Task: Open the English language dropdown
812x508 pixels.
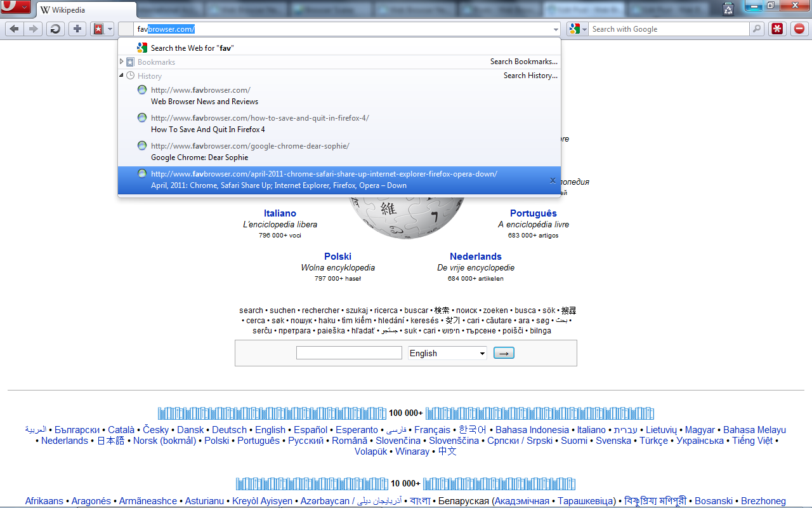Action: coord(447,353)
